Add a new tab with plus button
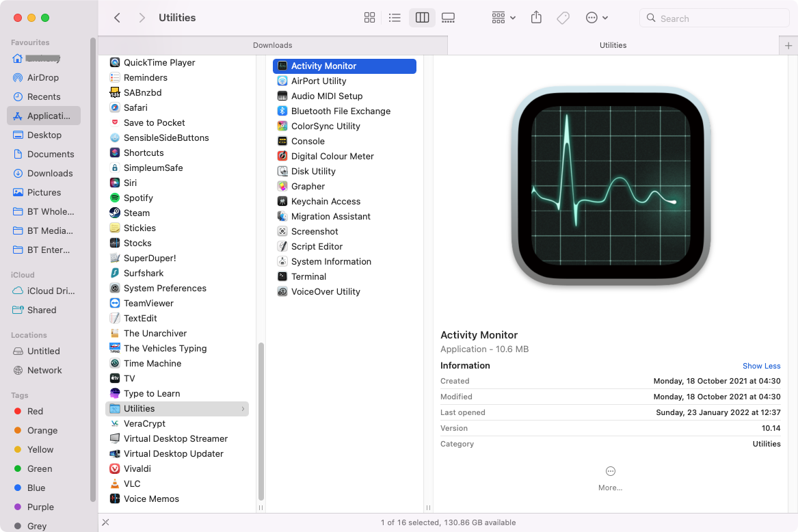Image resolution: width=798 pixels, height=532 pixels. pyautogui.click(x=788, y=46)
